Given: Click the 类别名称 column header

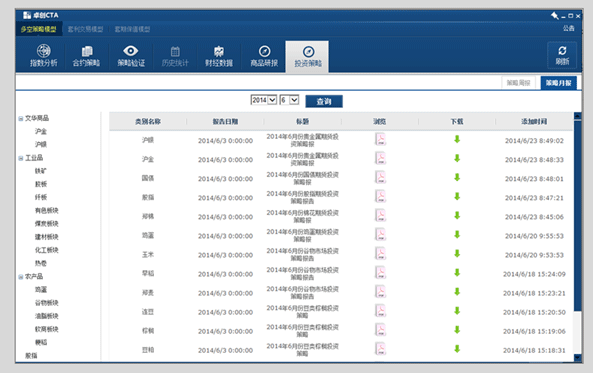Looking at the screenshot, I should (148, 121).
